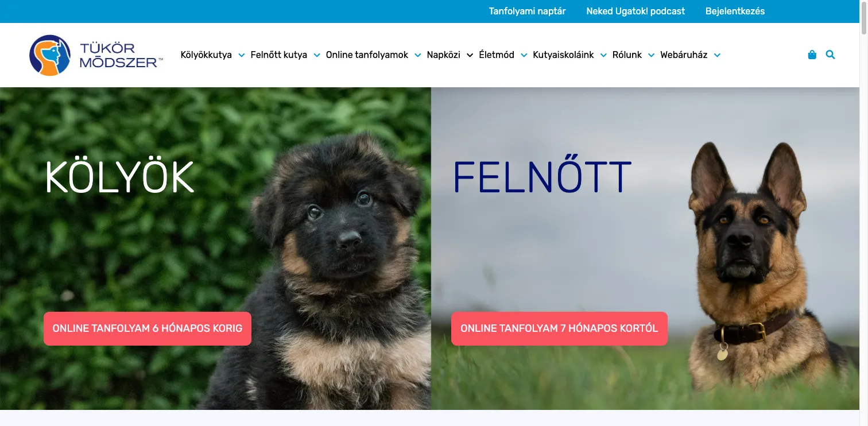Click the puppy Kölyök banner image

(215, 249)
